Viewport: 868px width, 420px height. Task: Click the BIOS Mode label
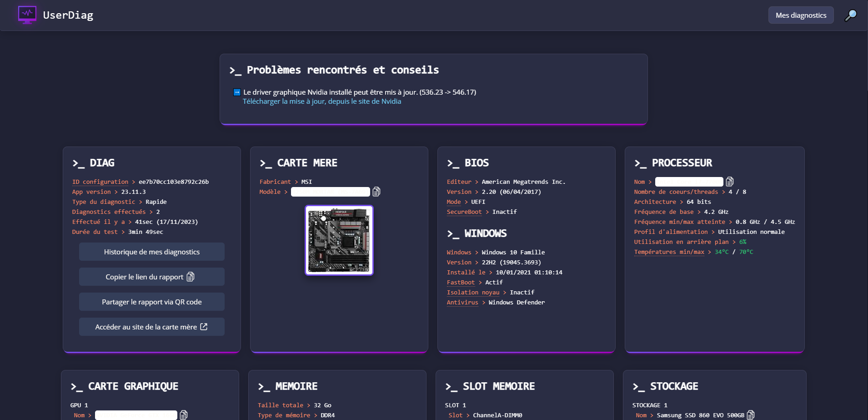coord(454,202)
